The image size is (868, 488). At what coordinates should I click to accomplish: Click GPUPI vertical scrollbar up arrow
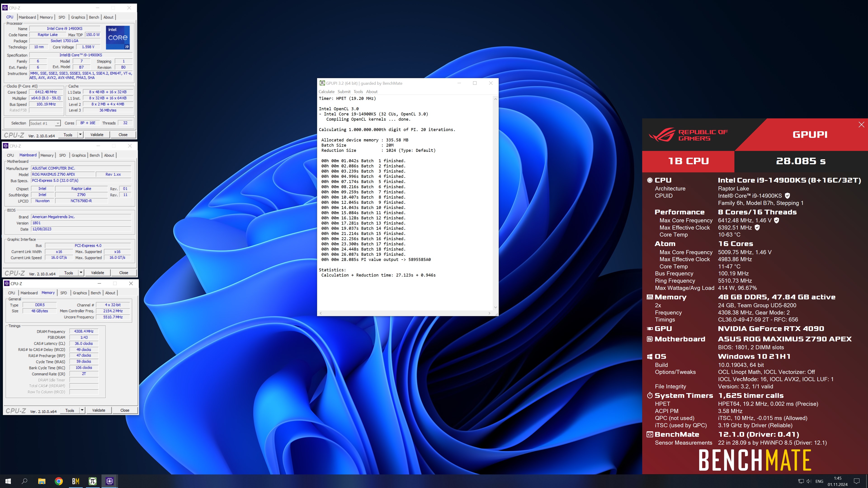(495, 99)
